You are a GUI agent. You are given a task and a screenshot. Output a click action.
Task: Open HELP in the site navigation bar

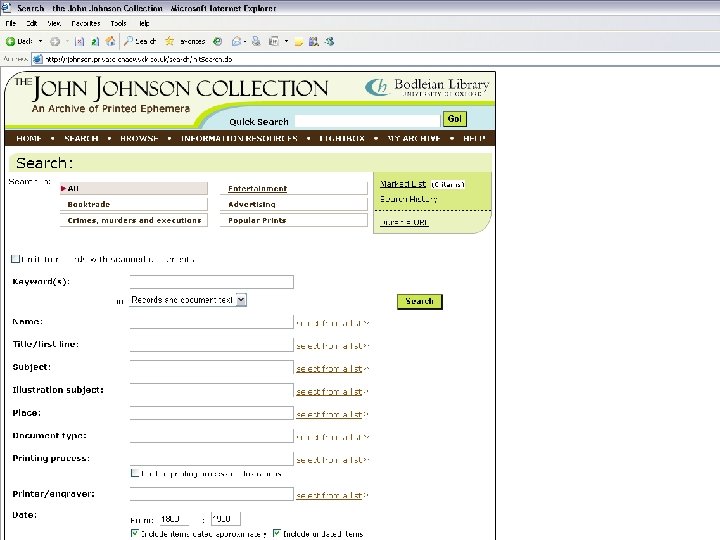[474, 138]
